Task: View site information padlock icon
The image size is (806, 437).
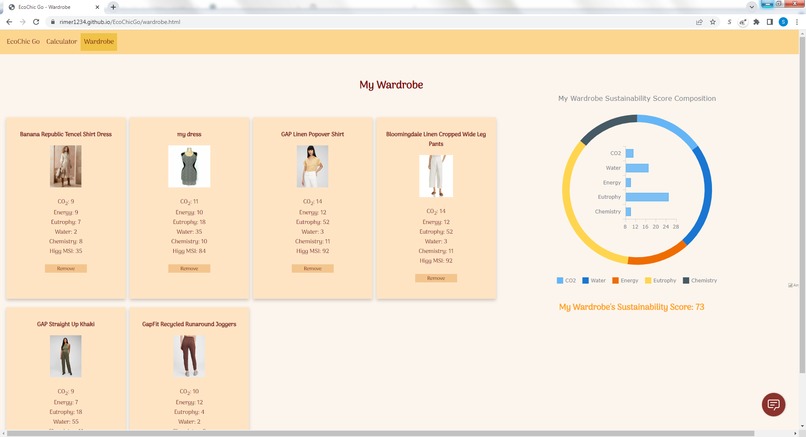Action: pos(52,22)
